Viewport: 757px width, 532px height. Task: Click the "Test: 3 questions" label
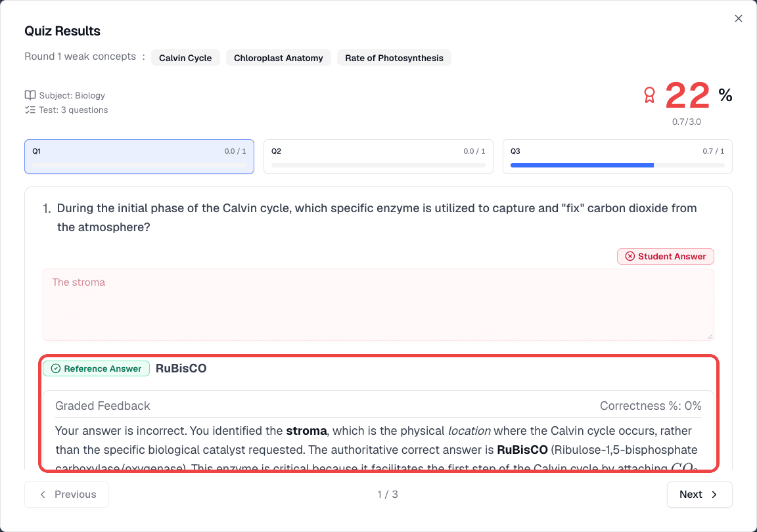[74, 110]
